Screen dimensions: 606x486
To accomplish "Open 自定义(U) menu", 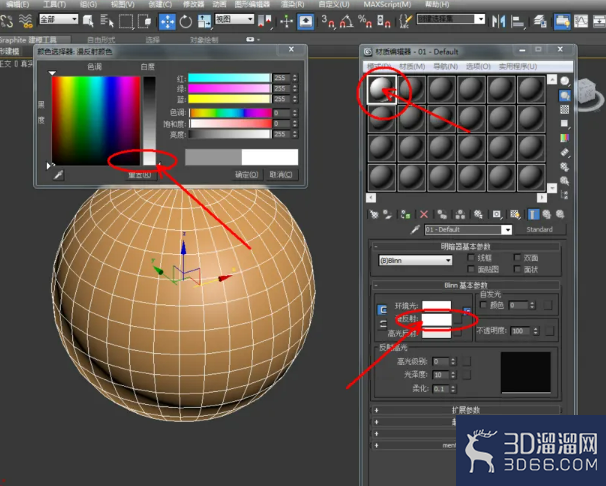I will (x=334, y=4).
